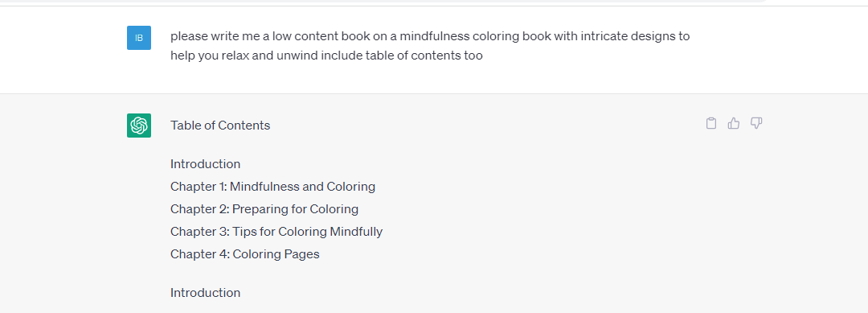Click the green ChatGPT logo avatar
868x313 pixels.
[x=139, y=126]
